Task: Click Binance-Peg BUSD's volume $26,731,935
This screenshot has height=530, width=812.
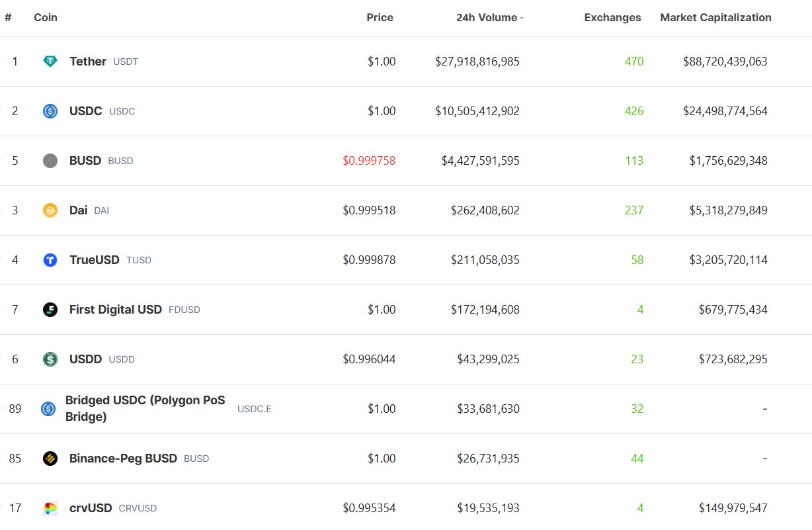Action: (489, 459)
